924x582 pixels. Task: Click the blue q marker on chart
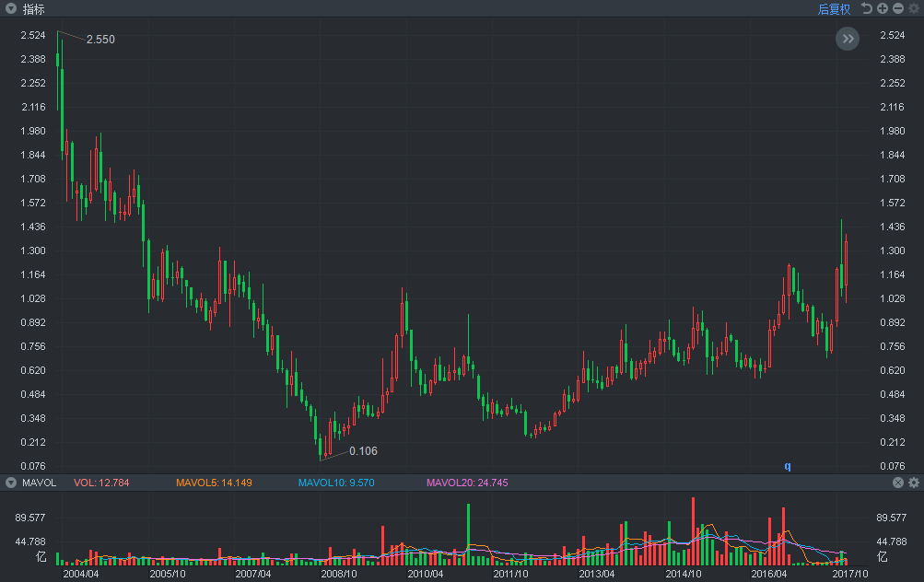788,466
